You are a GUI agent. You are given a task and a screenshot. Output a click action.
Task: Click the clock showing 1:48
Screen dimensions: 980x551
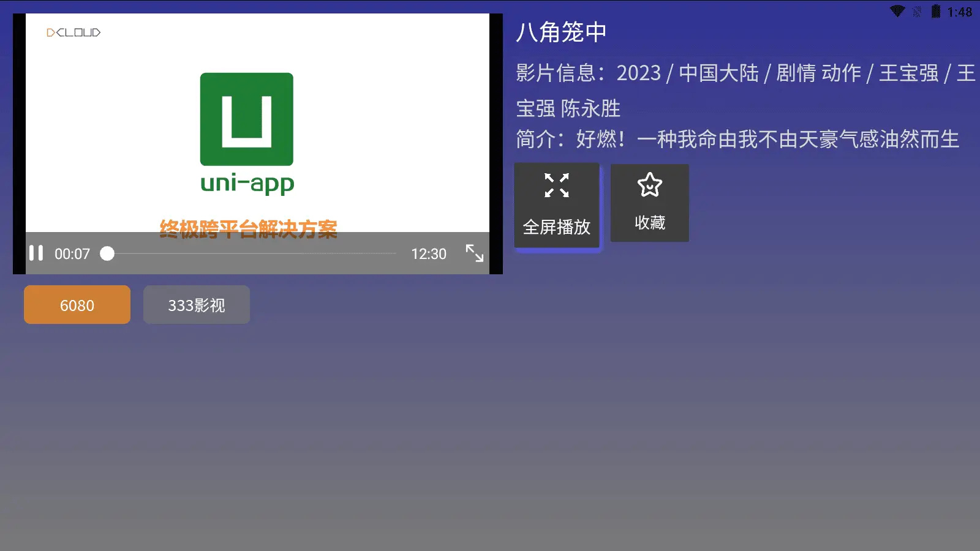(960, 12)
